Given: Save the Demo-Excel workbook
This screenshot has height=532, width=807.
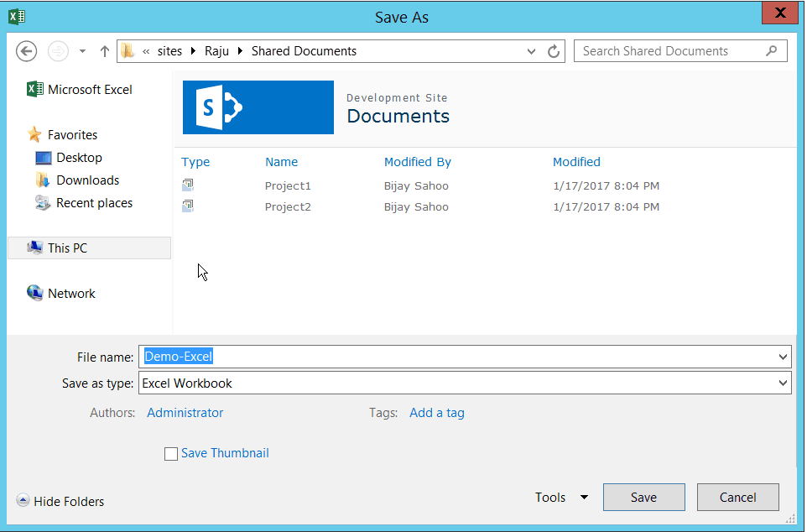Looking at the screenshot, I should pos(643,497).
